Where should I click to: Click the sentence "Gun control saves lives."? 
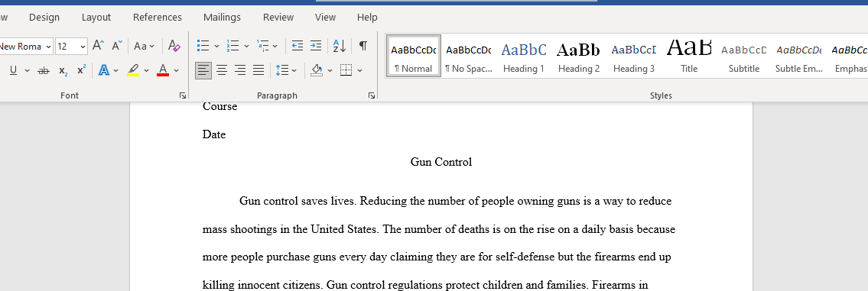[298, 201]
